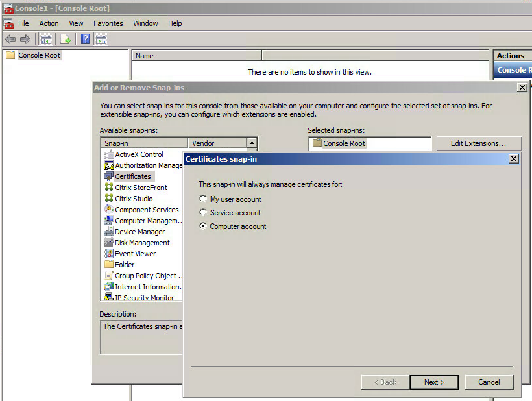Choose the Service account option
532x401 pixels.
(204, 213)
